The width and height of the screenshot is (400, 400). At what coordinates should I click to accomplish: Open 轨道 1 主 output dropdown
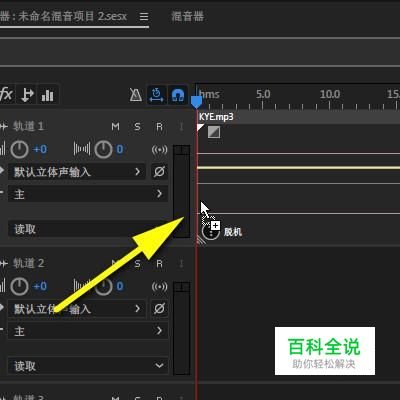point(88,194)
